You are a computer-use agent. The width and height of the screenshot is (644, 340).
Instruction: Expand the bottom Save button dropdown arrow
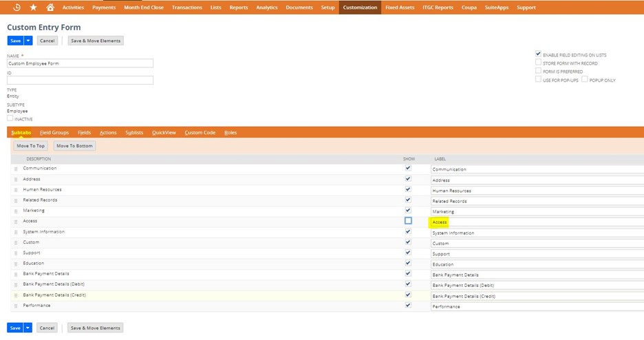(x=28, y=328)
